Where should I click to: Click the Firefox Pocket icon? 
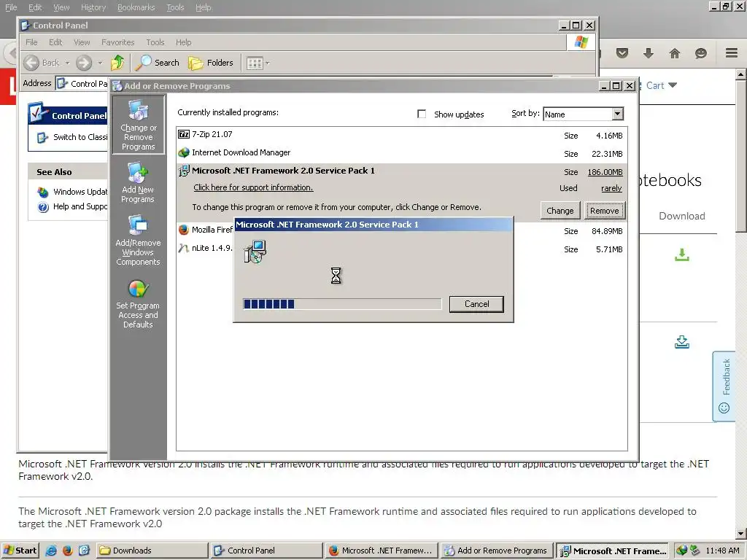622,52
